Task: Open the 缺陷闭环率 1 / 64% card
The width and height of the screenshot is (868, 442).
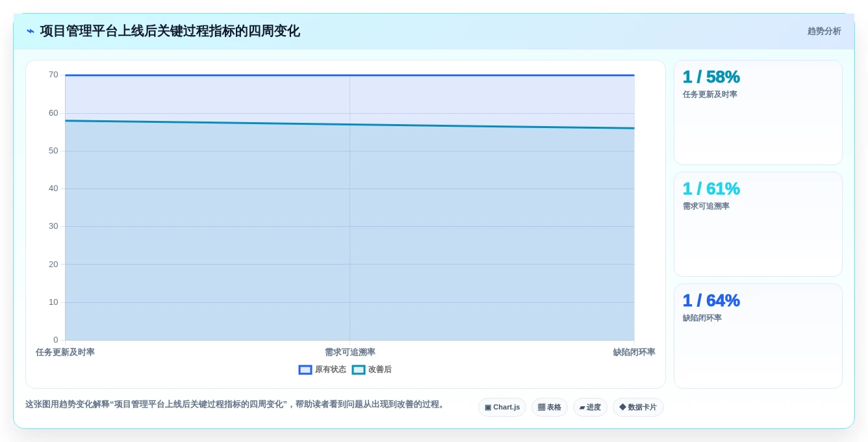Action: 758,336
